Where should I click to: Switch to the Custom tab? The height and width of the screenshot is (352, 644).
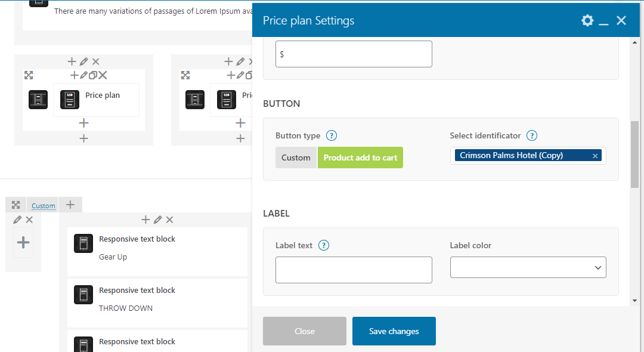44,206
